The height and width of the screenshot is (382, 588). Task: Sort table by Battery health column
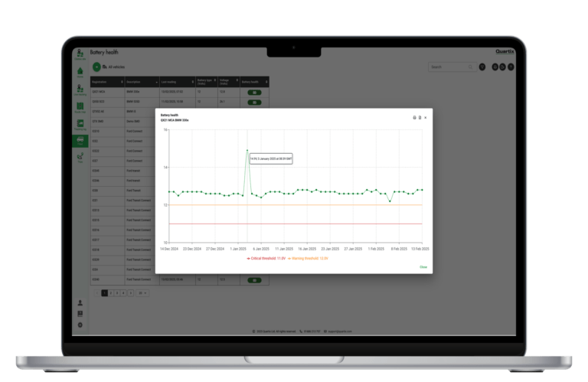(255, 82)
